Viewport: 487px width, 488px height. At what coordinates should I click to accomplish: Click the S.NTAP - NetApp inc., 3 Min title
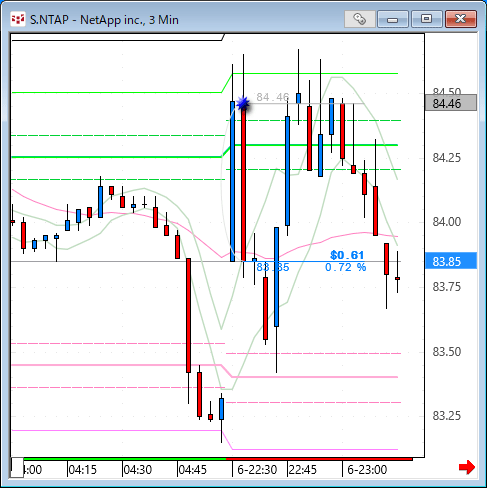click(x=104, y=20)
